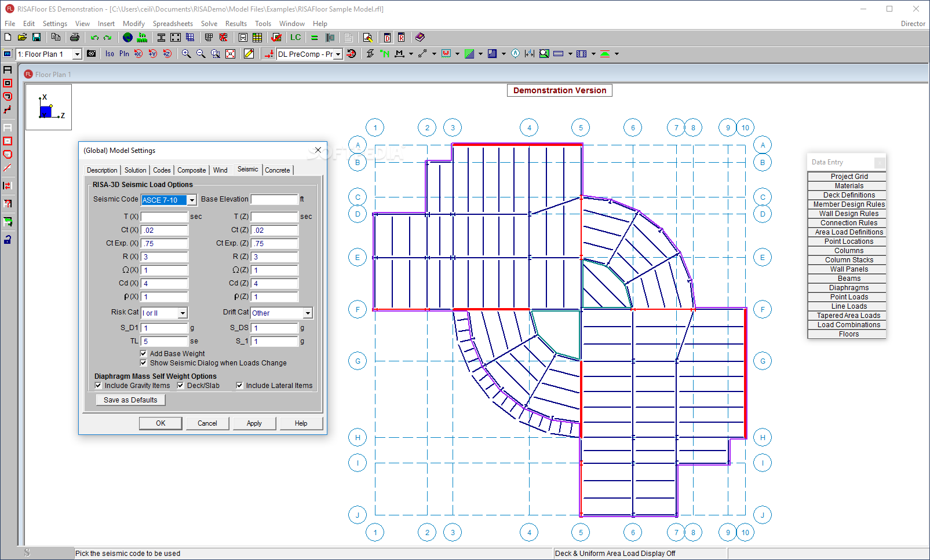Expand the deck display dropdown arrow
Screen dimensions: 930x560
(x=480, y=53)
